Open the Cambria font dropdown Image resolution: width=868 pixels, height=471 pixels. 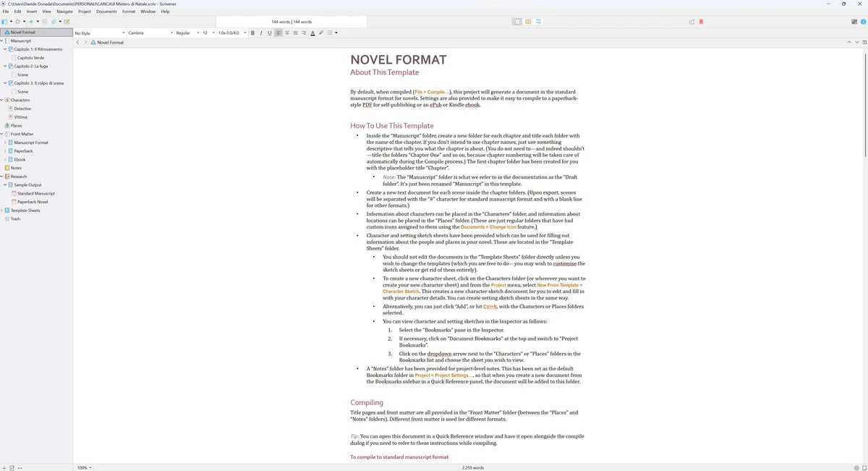(x=150, y=33)
